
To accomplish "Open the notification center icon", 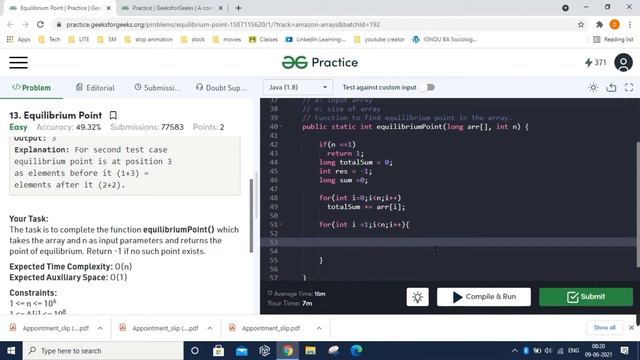I will point(624,351).
